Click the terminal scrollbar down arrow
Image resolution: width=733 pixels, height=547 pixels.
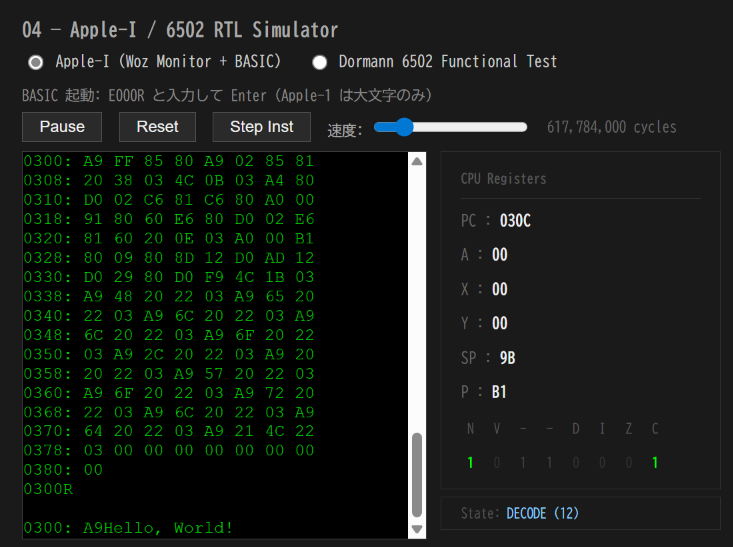[417, 529]
